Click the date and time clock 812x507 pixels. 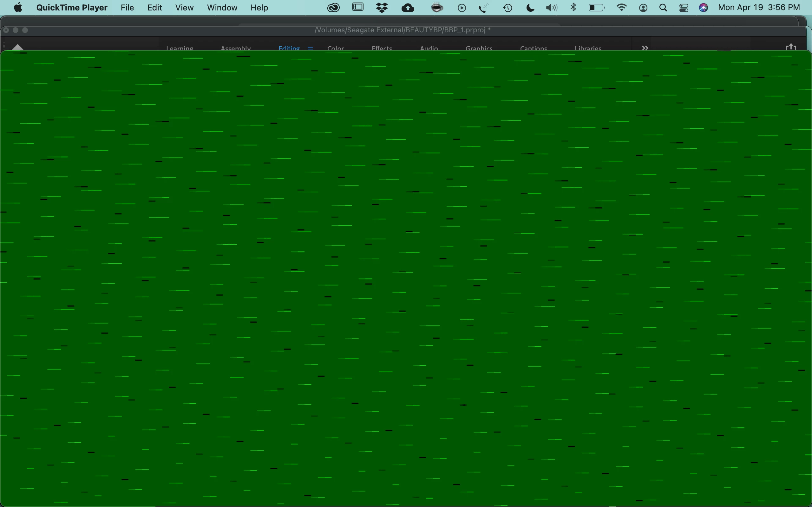pos(759,8)
